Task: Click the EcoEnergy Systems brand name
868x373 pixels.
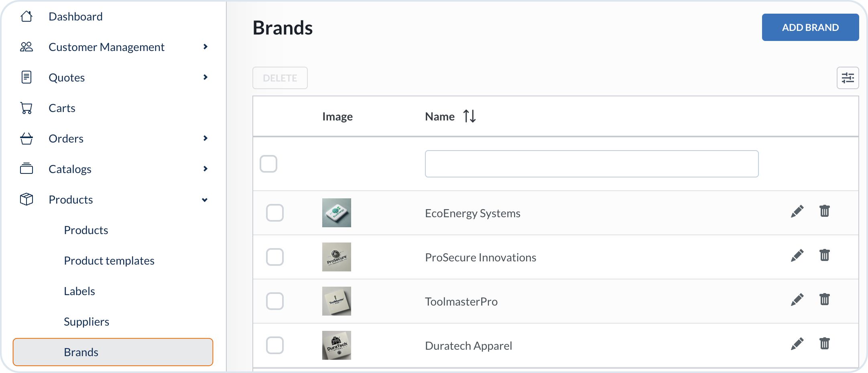Action: pyautogui.click(x=473, y=213)
